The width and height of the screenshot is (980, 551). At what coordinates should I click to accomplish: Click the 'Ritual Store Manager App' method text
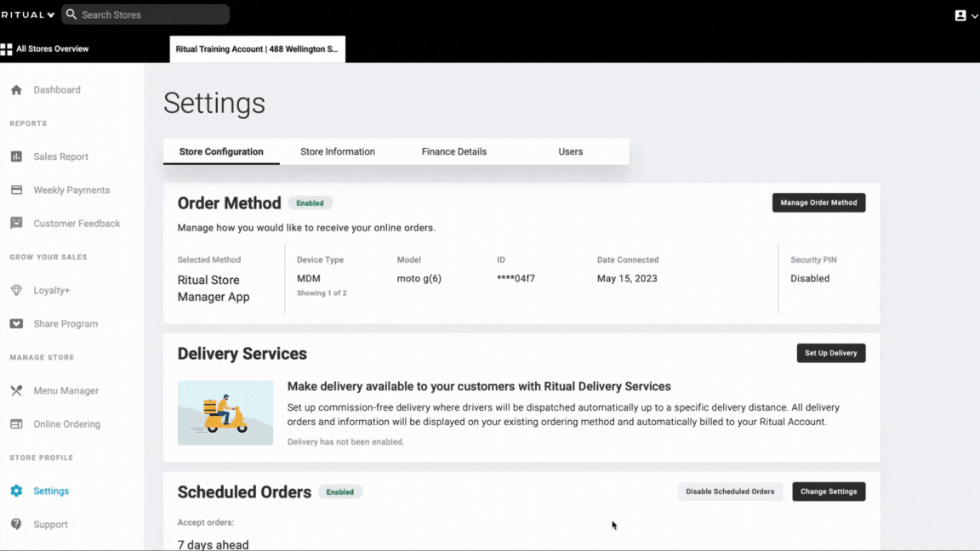point(214,288)
